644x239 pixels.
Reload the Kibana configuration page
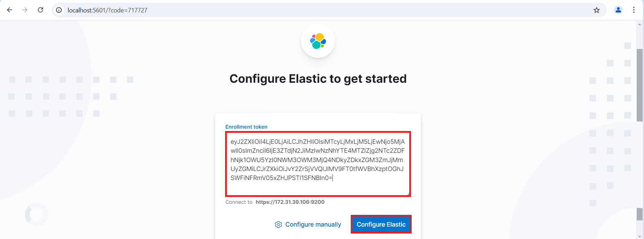click(x=40, y=10)
